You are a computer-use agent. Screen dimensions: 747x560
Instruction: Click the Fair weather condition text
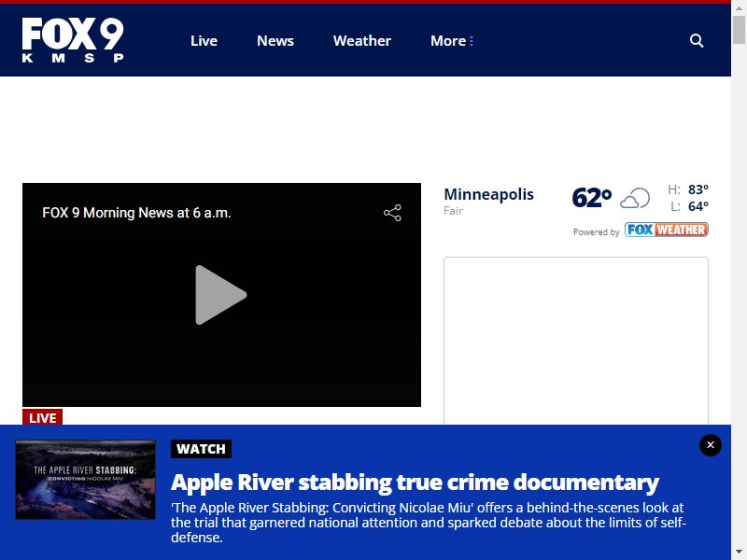[x=453, y=211]
